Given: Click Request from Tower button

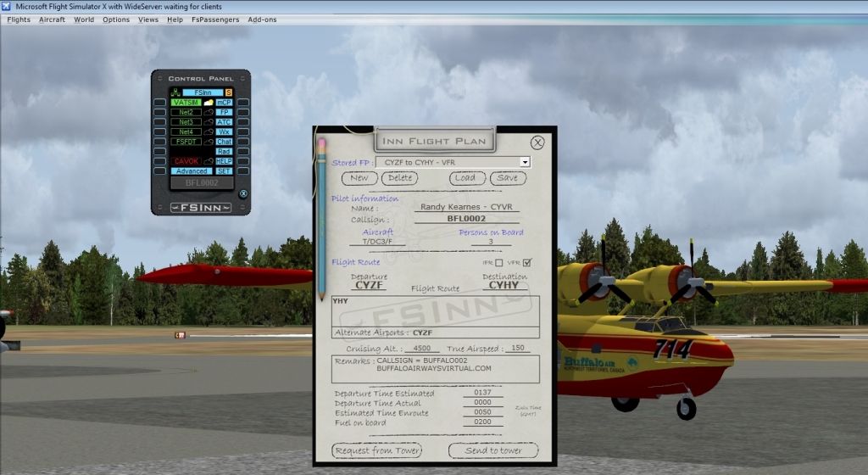Looking at the screenshot, I should [377, 450].
